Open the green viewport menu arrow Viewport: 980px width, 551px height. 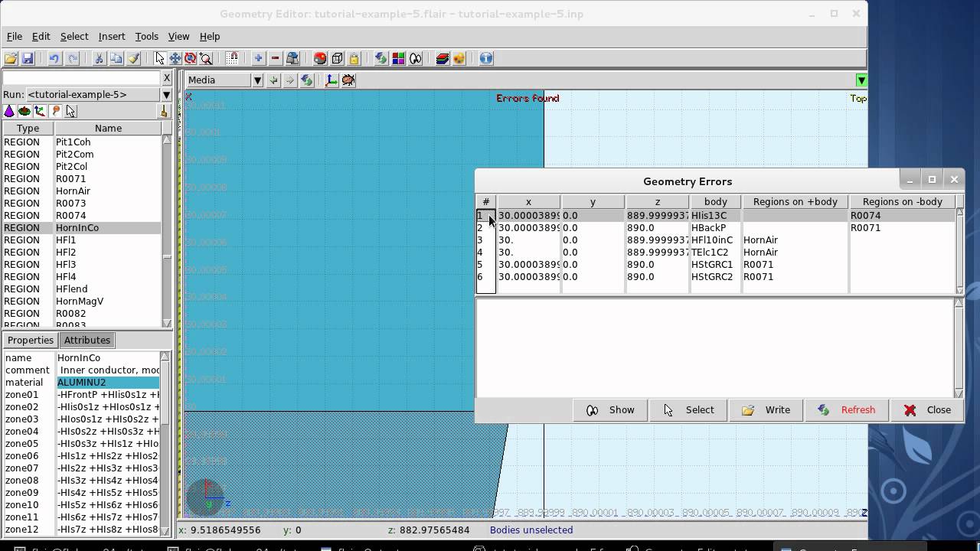(861, 80)
